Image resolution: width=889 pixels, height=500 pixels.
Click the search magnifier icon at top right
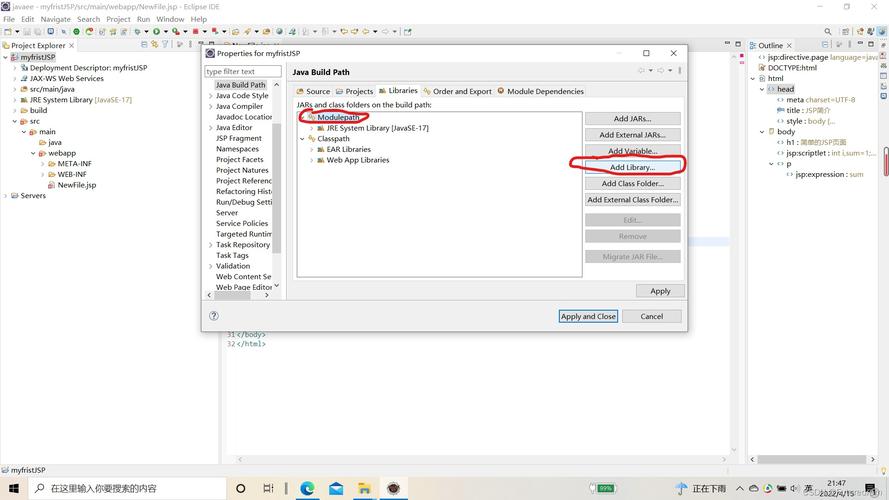click(828, 32)
